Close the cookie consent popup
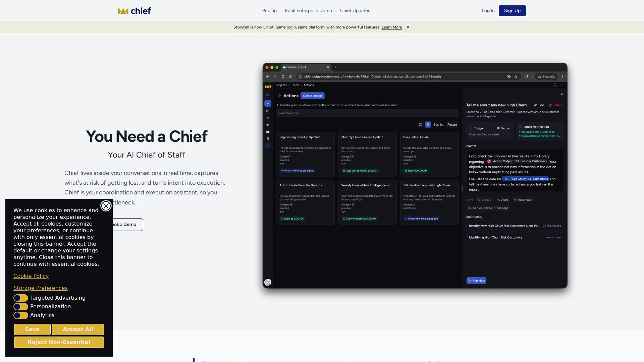The height and width of the screenshot is (362, 644). 106,206
